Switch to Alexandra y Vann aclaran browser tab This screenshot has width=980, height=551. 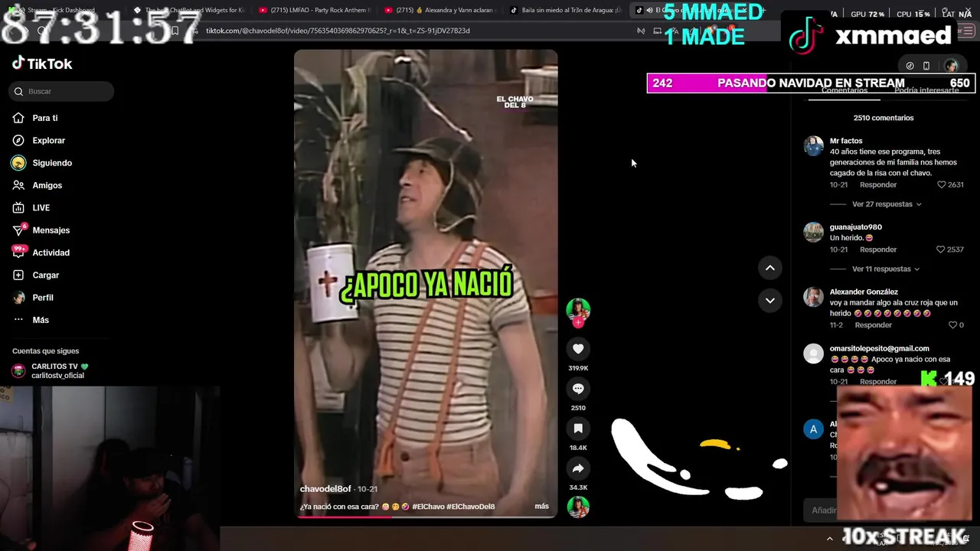(439, 10)
